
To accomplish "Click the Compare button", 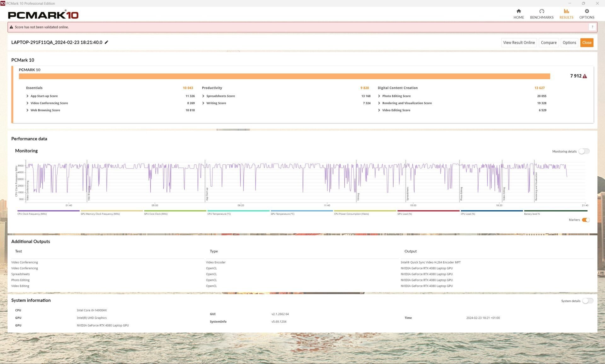I will click(549, 43).
